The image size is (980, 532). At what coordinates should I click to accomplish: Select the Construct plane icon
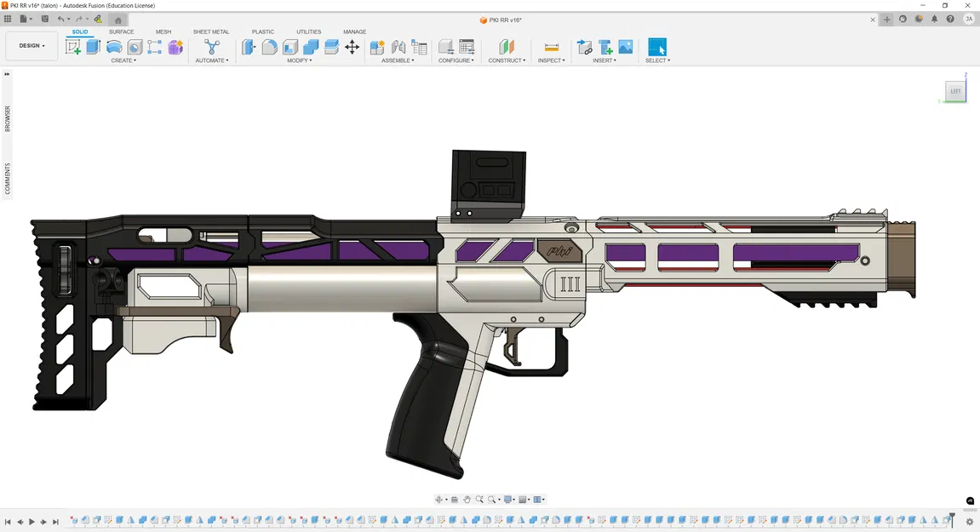pos(507,47)
